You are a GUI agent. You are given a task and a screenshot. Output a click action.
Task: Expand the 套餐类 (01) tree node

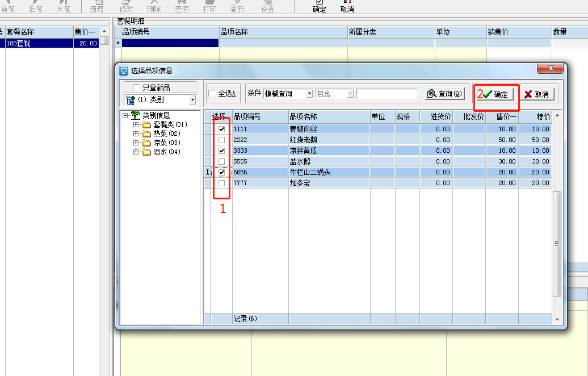pos(136,124)
